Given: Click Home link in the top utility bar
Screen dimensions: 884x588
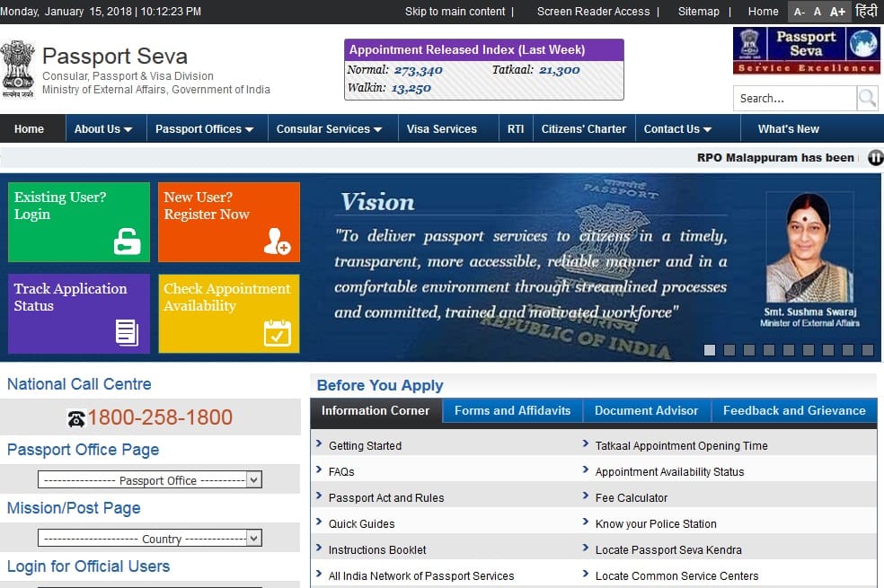Looking at the screenshot, I should 763,12.
